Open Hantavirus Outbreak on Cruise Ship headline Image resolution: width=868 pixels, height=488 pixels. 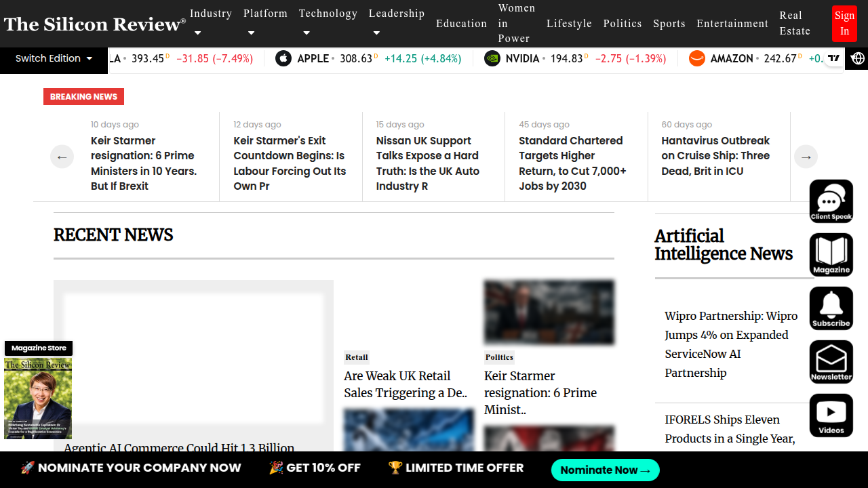[715, 156]
